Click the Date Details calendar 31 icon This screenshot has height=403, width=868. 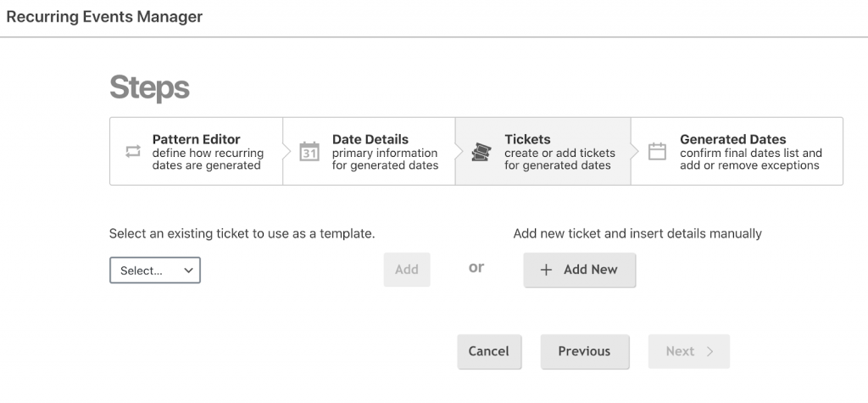click(x=309, y=151)
